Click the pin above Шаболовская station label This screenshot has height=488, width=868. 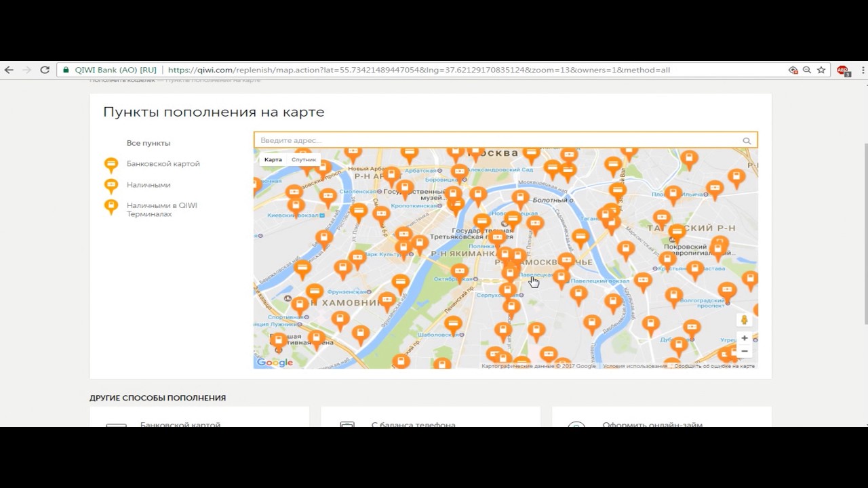pyautogui.click(x=452, y=325)
